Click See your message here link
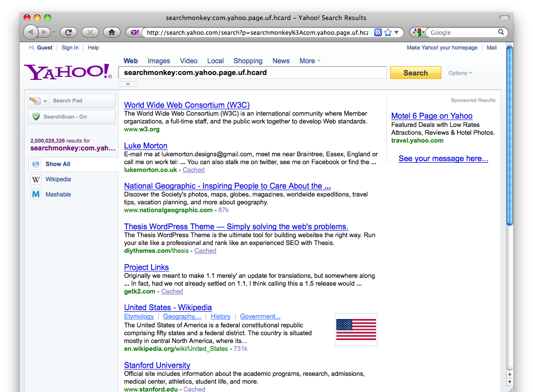The width and height of the screenshot is (533, 392). pyautogui.click(x=443, y=159)
